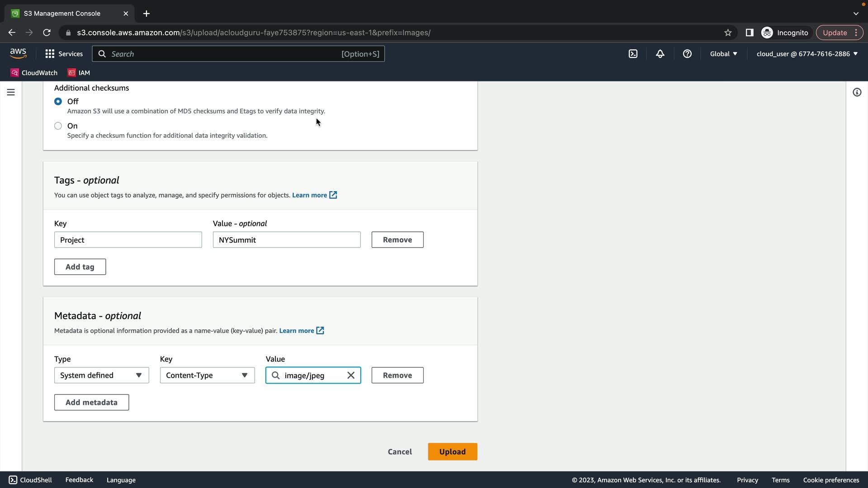Clear the image/jpeg value with X icon
The height and width of the screenshot is (488, 868).
[x=351, y=375]
